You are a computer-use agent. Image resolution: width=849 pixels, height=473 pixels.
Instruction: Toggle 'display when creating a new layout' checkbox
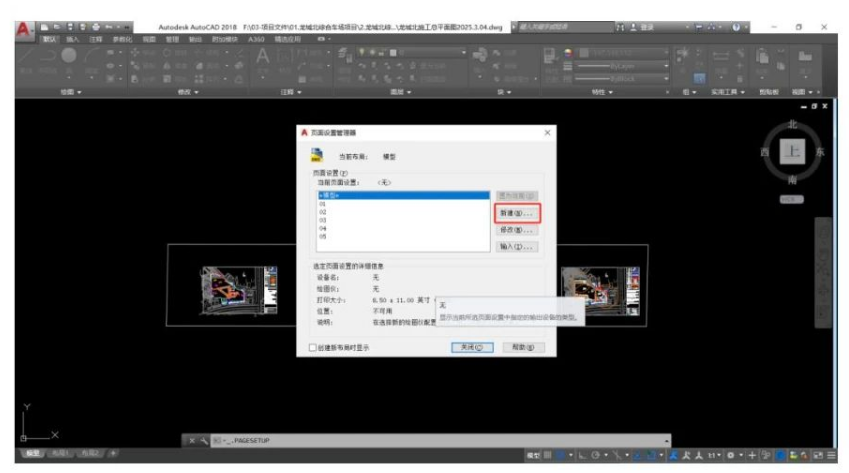tap(312, 348)
